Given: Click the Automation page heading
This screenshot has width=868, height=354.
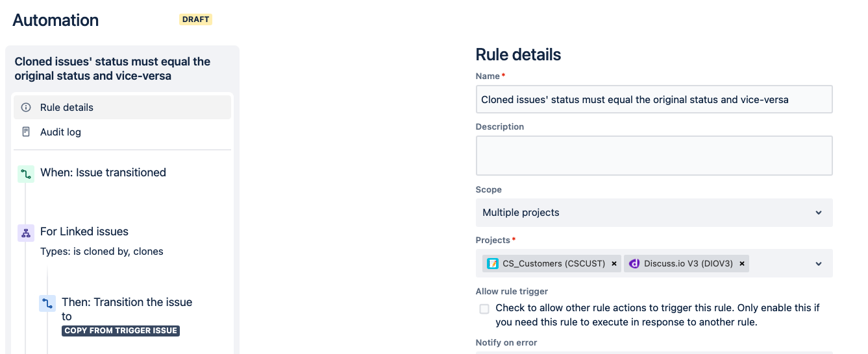Looking at the screenshot, I should click(x=56, y=20).
